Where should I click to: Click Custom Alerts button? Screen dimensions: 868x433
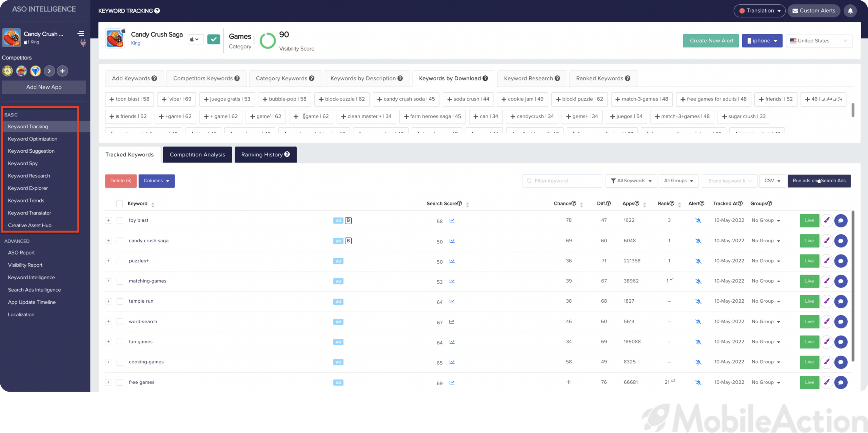point(813,11)
